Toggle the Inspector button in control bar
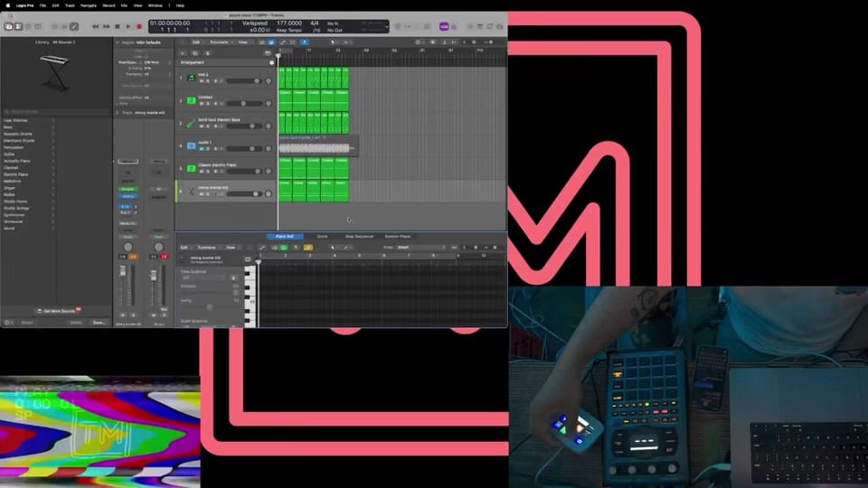 tap(18, 26)
